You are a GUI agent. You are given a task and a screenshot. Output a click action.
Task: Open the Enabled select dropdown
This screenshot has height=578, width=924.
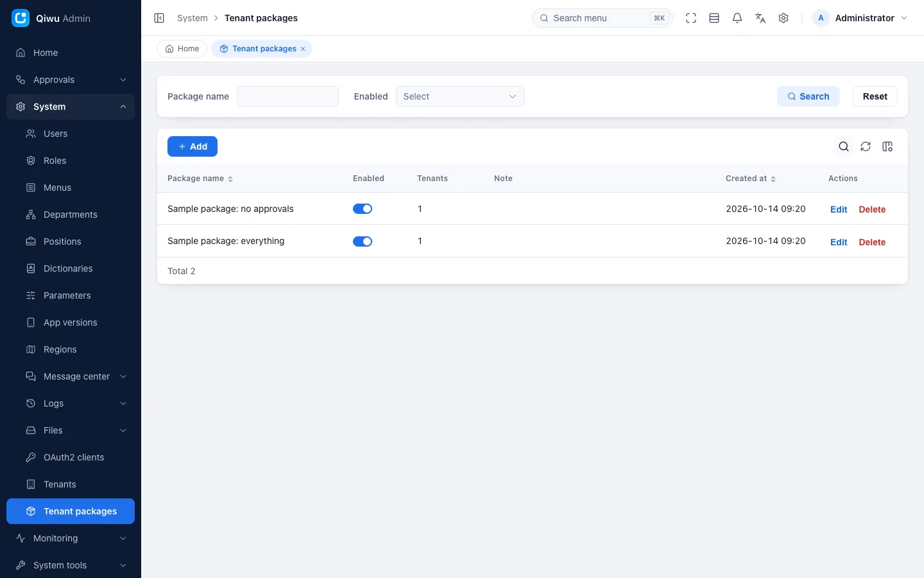coord(460,96)
